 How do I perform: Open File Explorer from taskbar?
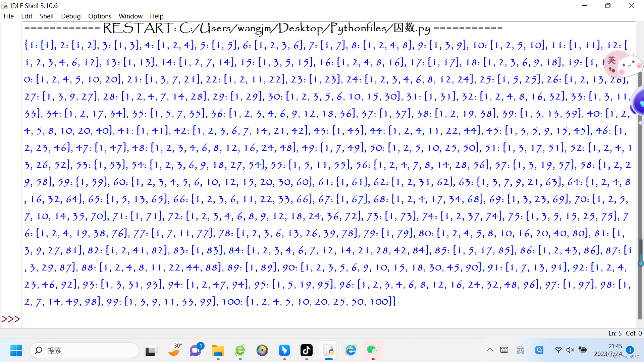pos(218,350)
